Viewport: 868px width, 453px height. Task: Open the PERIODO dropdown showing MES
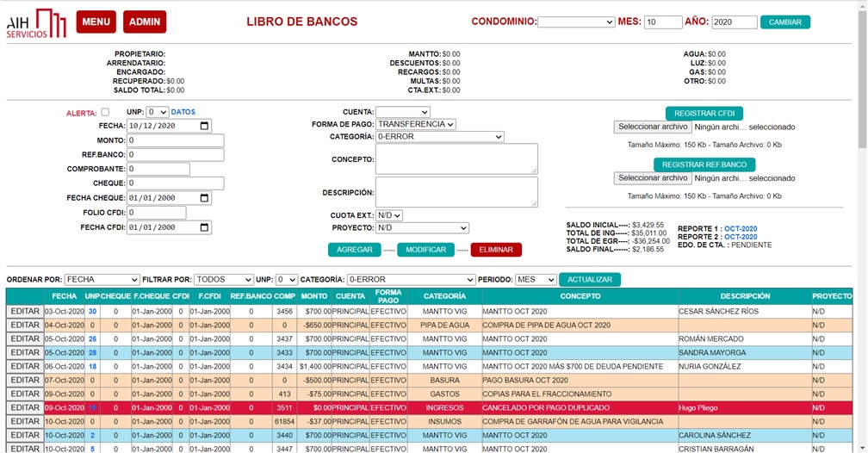(x=536, y=280)
